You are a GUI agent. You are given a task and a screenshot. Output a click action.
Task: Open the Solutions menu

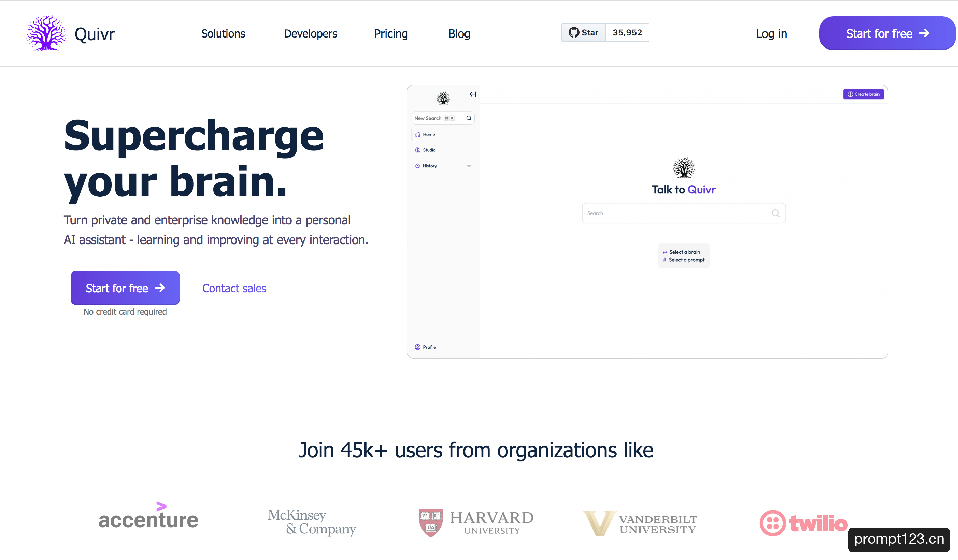coord(223,33)
